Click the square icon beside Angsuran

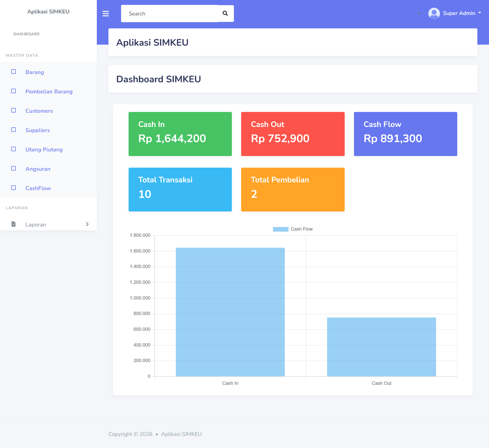coord(14,168)
